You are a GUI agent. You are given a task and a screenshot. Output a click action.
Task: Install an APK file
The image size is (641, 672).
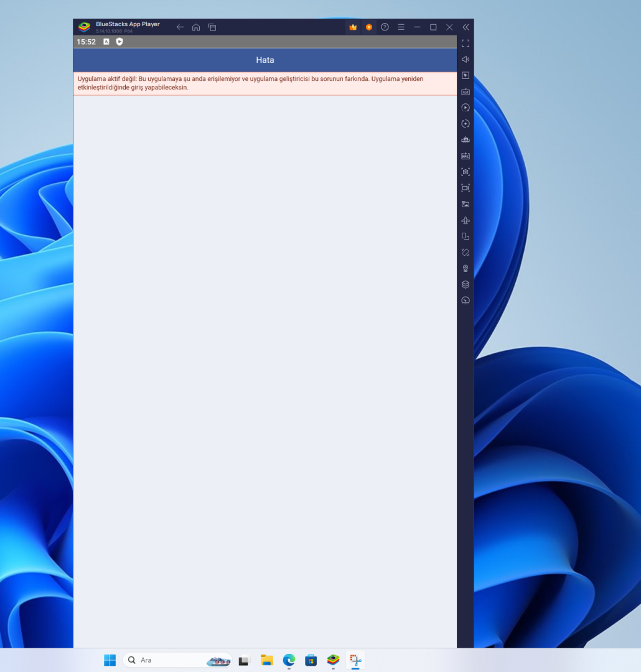click(466, 156)
